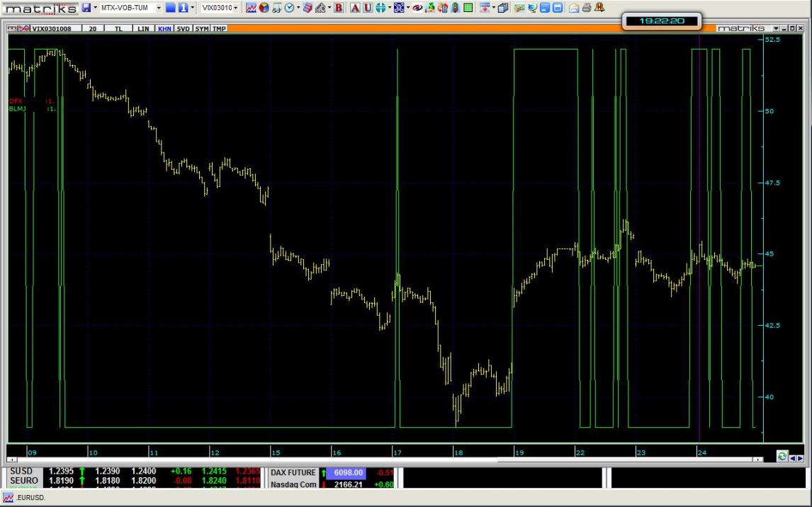Open the chart window menu arrow
The image size is (812, 507).
[x=777, y=28]
